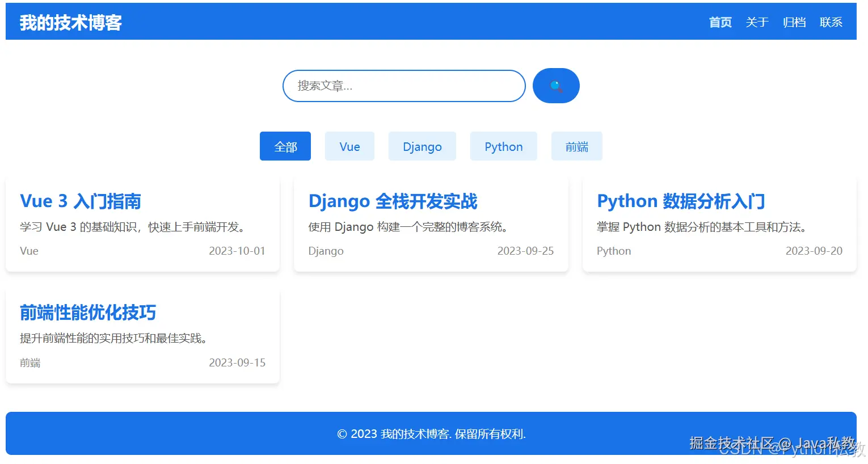Viewport: 868px width, 464px height.
Task: Filter articles by Vue category
Action: coord(349,146)
